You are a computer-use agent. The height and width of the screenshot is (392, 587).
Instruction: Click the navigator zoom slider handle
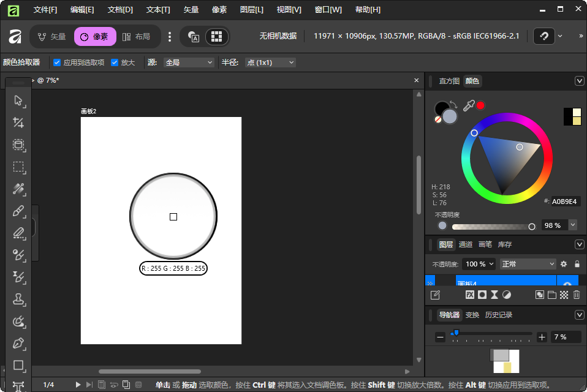pyautogui.click(x=456, y=333)
